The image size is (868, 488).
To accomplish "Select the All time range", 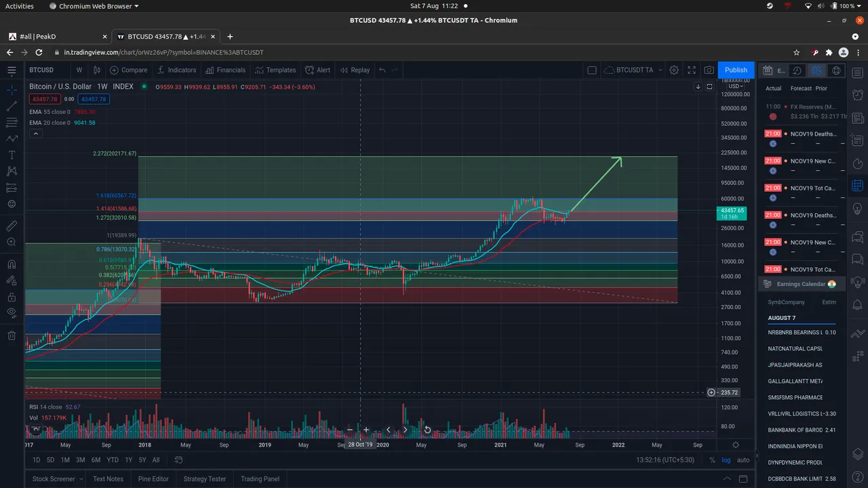I will click(156, 460).
